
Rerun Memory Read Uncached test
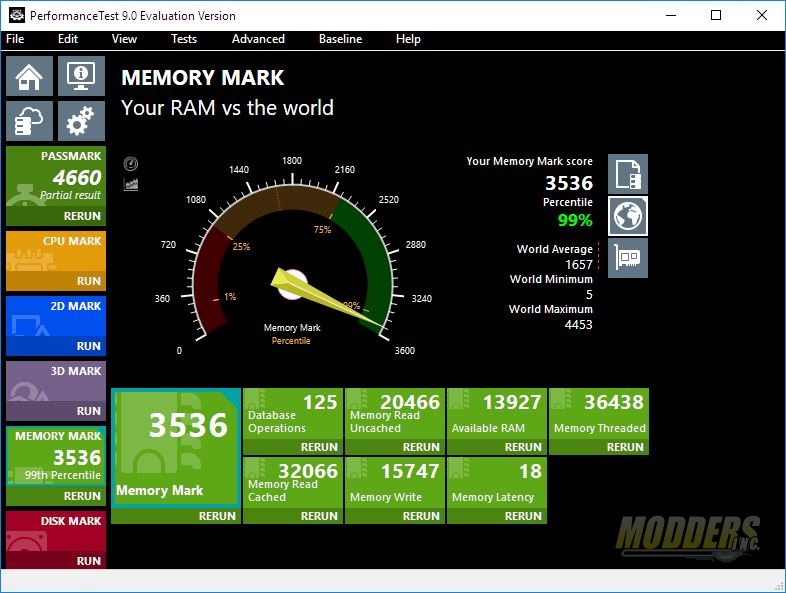[421, 447]
